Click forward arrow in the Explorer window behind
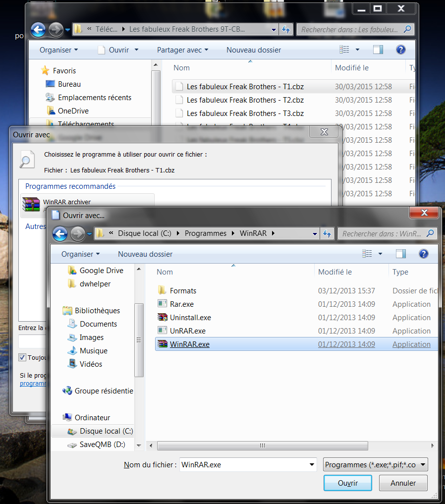 [x=56, y=30]
